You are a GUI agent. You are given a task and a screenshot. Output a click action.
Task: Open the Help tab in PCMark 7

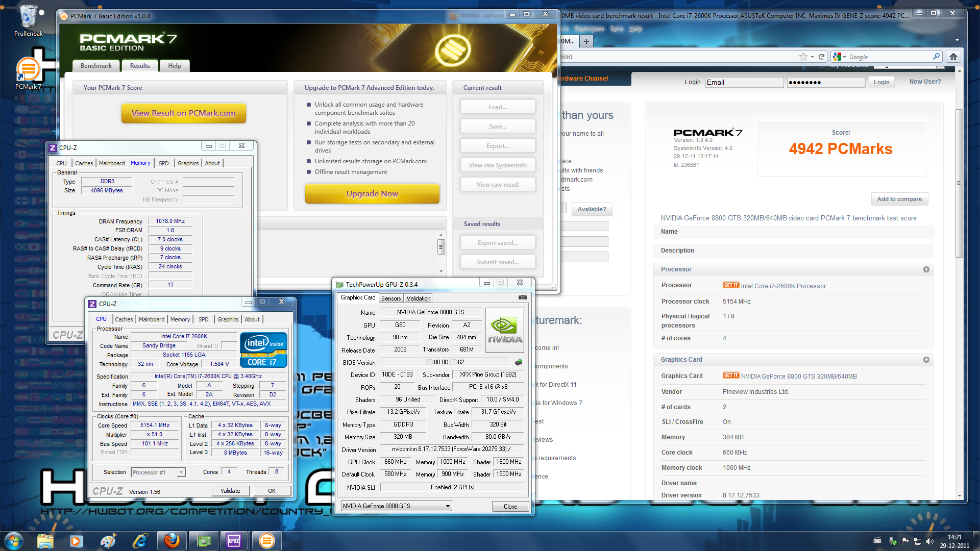175,66
